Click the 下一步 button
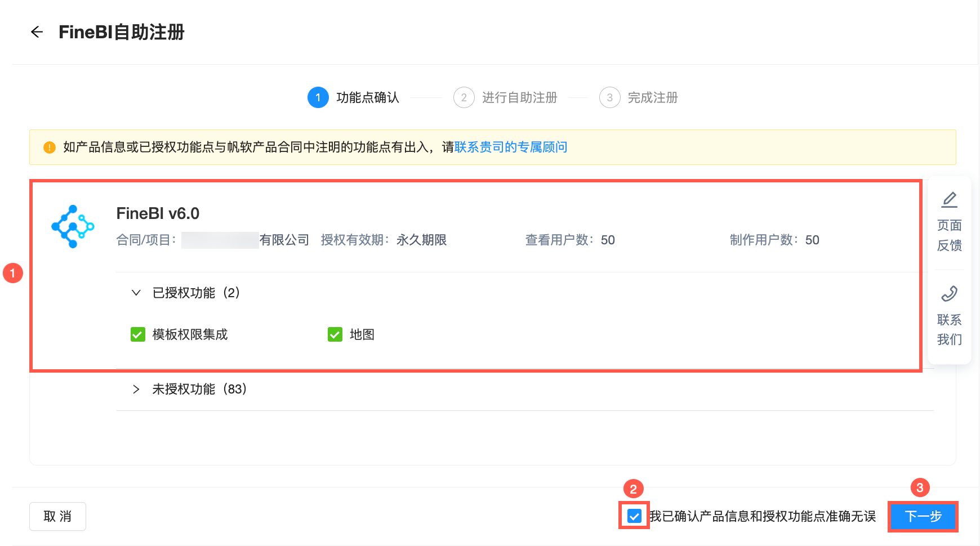The width and height of the screenshot is (980, 546). pyautogui.click(x=923, y=516)
